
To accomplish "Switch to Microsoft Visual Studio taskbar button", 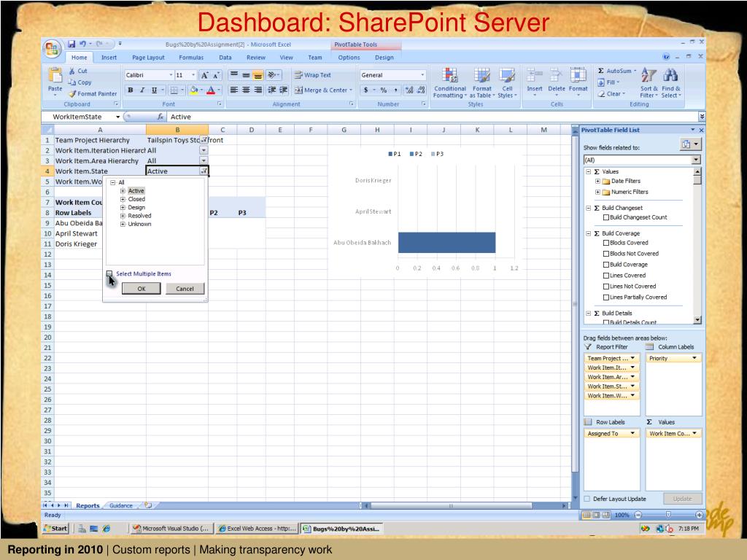I will click(171, 528).
